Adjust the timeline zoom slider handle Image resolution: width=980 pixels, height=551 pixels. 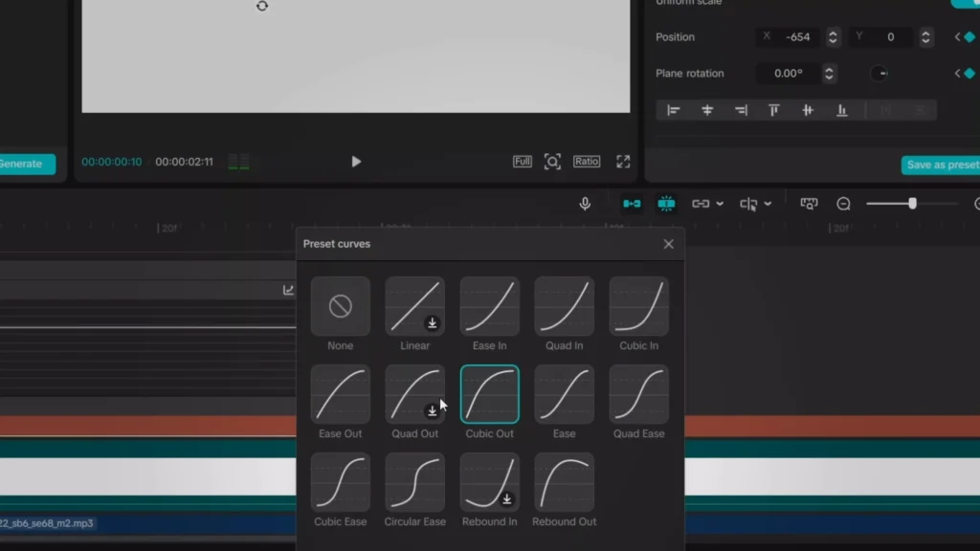tap(914, 203)
